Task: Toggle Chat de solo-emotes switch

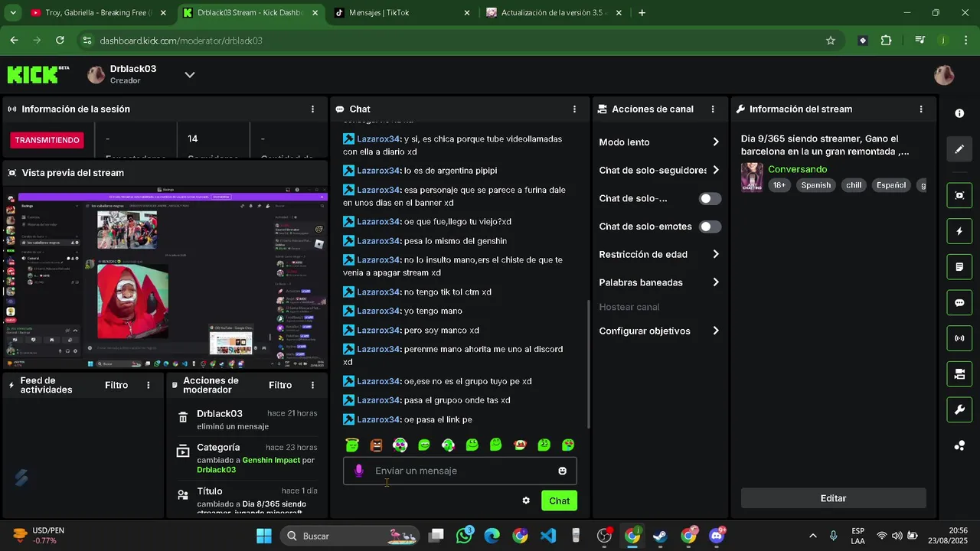Action: click(x=710, y=227)
